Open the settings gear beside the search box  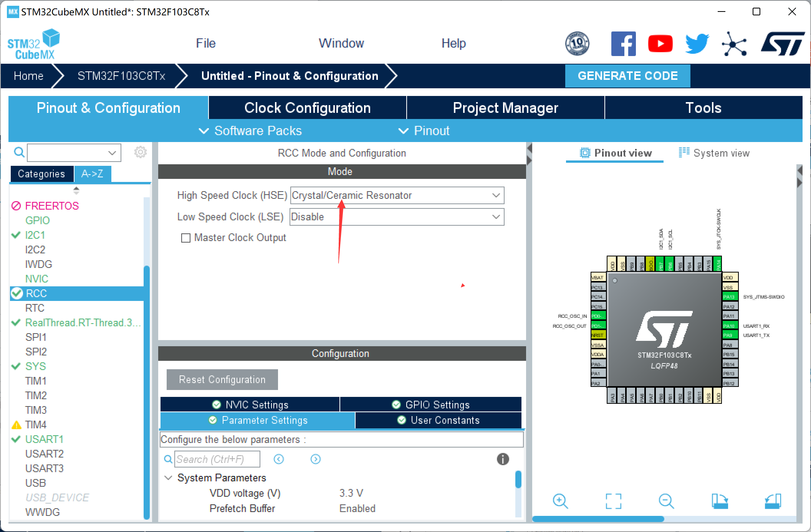pos(140,152)
